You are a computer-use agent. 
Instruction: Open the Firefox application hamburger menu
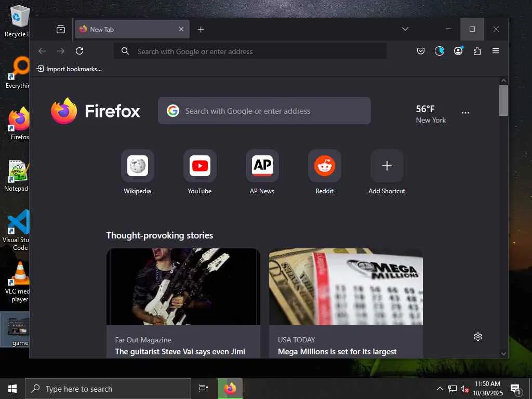(x=496, y=51)
